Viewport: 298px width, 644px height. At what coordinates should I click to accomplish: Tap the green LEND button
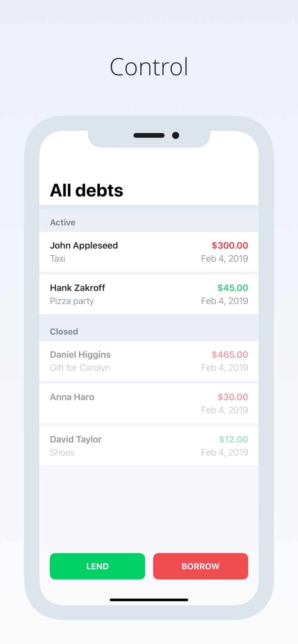coord(97,566)
